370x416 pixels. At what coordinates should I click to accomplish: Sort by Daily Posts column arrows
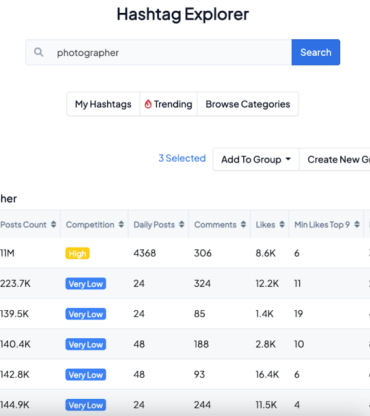click(x=182, y=224)
